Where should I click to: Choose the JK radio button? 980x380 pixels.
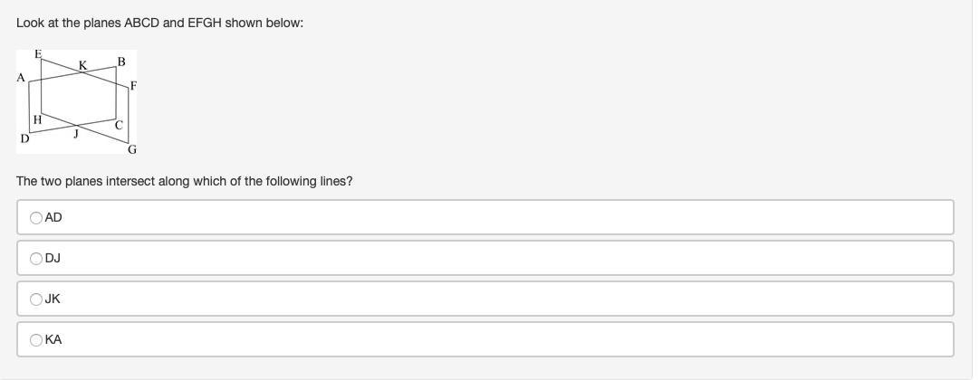[x=36, y=299]
